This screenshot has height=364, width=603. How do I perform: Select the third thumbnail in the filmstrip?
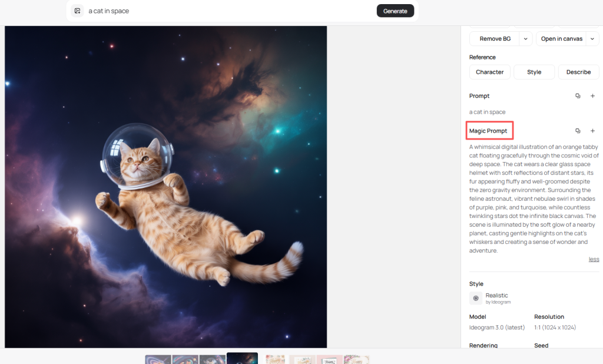pos(212,359)
